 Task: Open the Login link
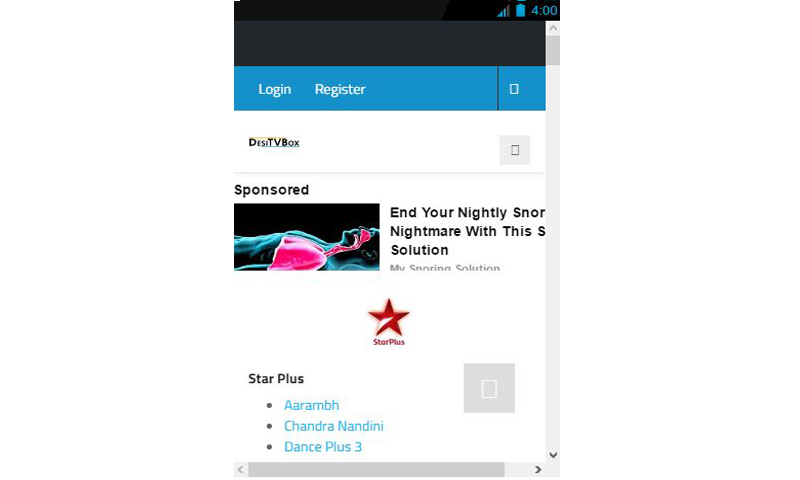coord(274,89)
